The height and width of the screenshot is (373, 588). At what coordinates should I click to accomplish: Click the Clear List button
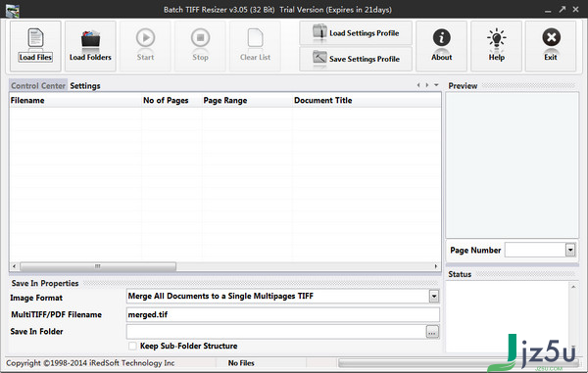click(x=255, y=46)
